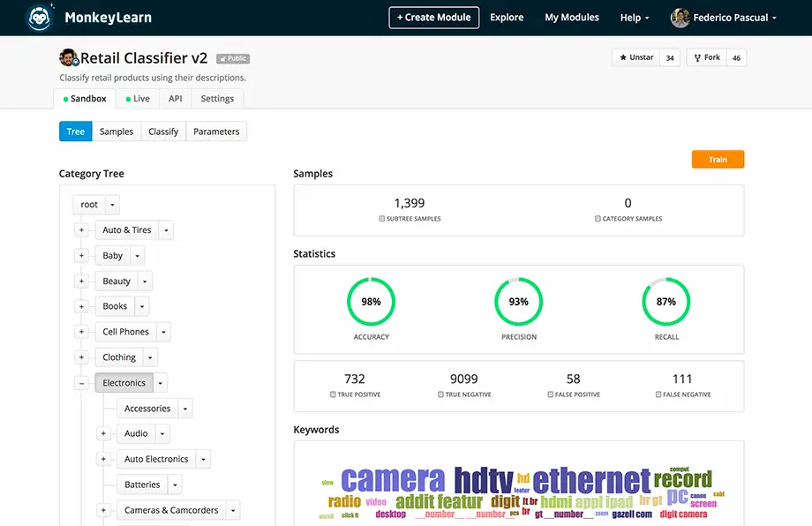Open the Electronics dropdown arrow

(x=161, y=383)
